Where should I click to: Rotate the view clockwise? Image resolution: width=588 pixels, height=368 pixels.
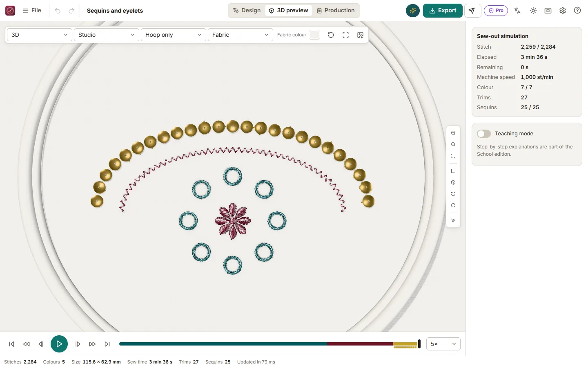(x=453, y=205)
